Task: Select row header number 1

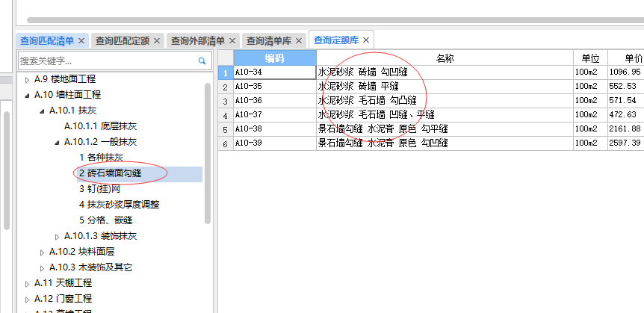Action: tap(226, 72)
